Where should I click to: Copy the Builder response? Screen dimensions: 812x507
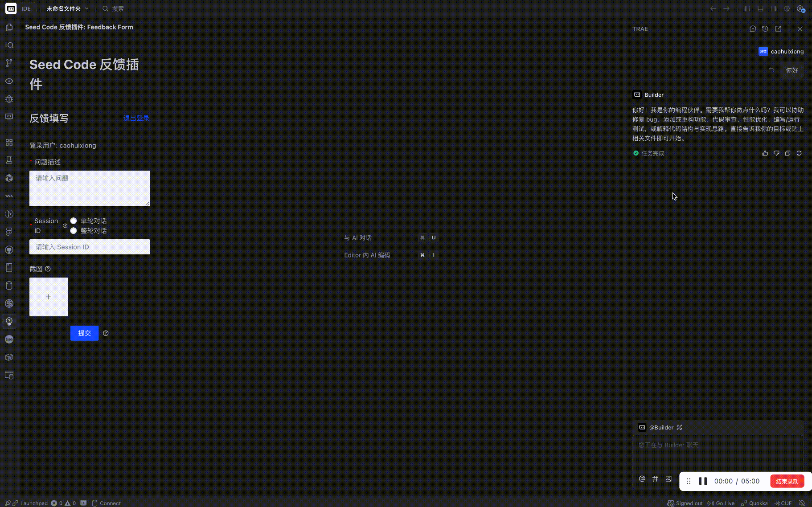pyautogui.click(x=787, y=153)
